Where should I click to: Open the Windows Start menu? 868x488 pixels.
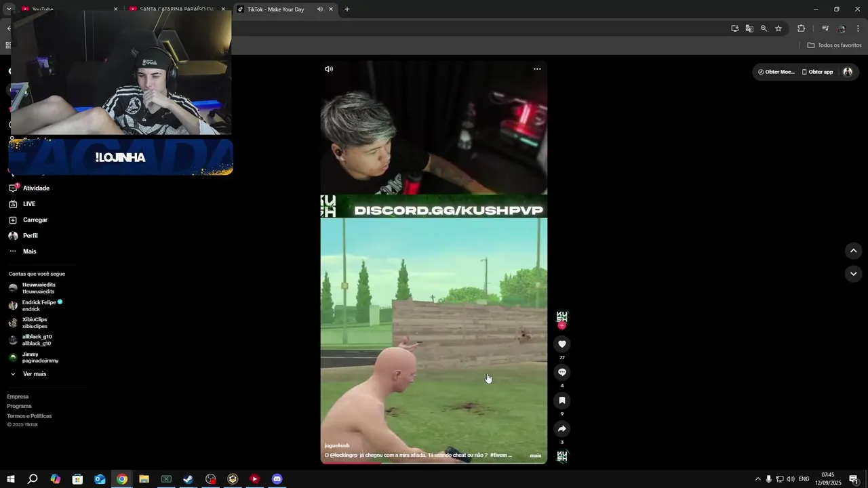11,479
